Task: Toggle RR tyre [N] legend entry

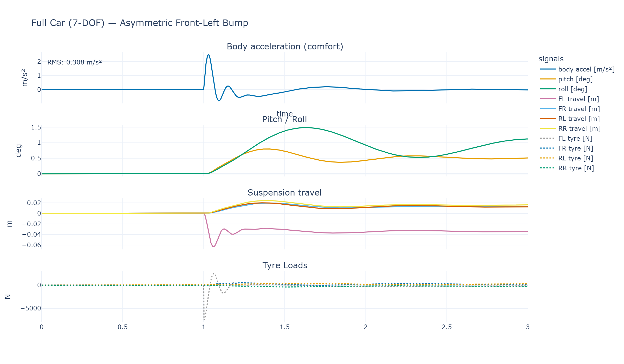Action: [x=567, y=168]
